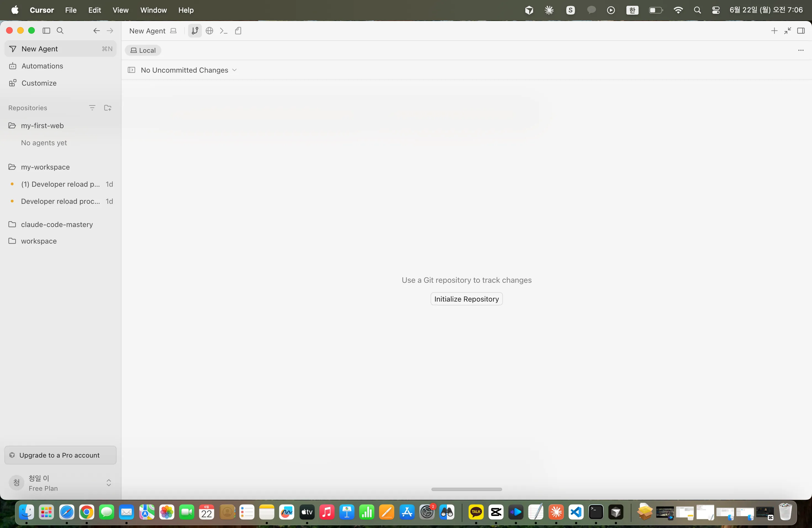Collapse the my-workspace repository
The width and height of the screenshot is (812, 528).
point(60,167)
